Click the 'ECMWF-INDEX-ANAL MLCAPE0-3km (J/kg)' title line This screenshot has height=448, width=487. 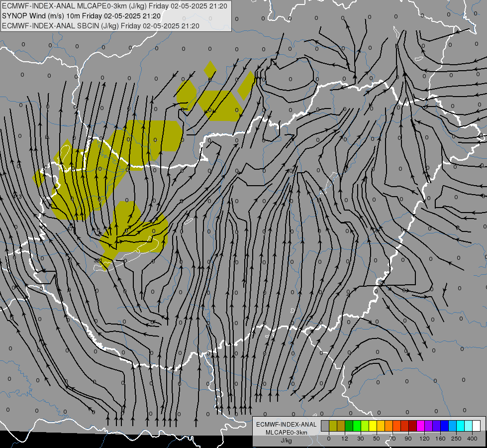click(x=114, y=6)
